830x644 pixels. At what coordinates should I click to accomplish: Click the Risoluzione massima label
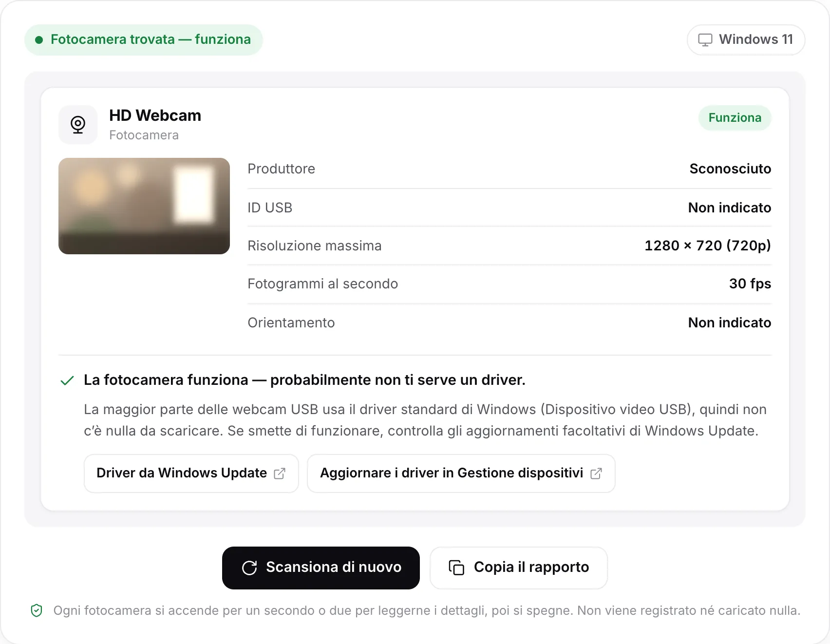(315, 246)
